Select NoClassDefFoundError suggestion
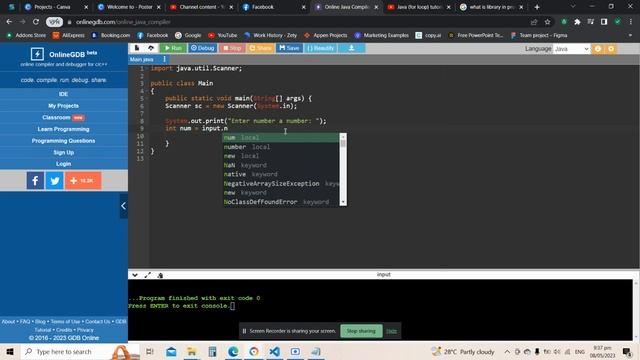This screenshot has width=640, height=360. [281, 202]
